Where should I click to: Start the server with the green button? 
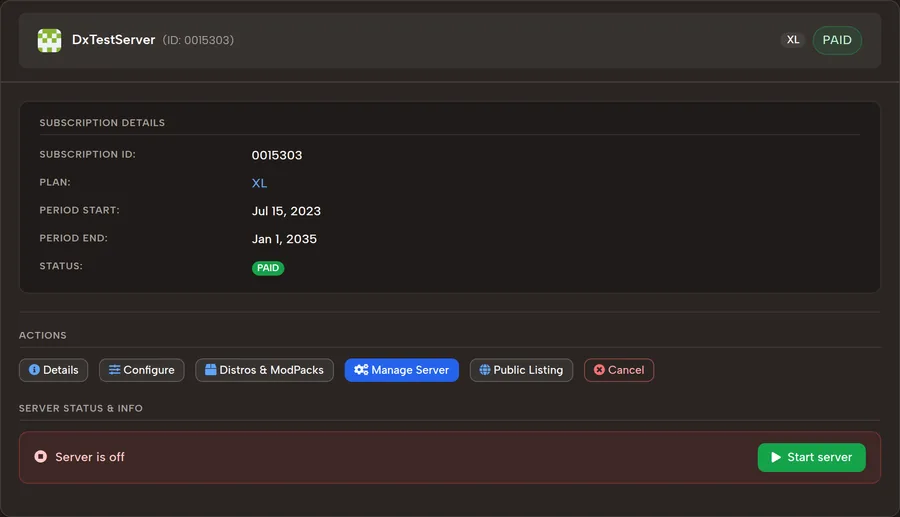812,457
